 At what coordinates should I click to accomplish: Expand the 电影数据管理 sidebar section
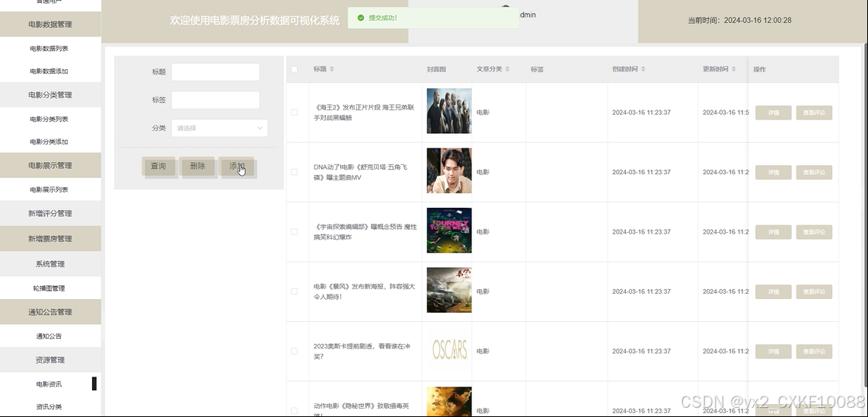(50, 24)
